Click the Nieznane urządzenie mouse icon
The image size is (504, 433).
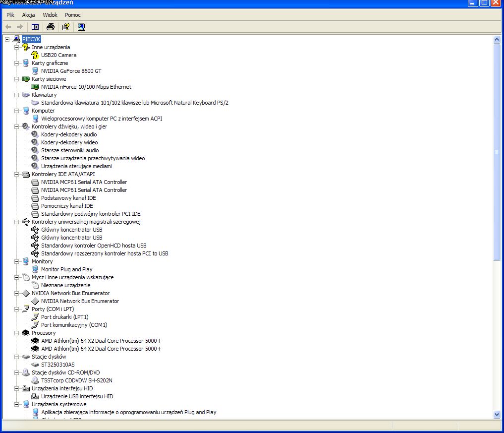[x=35, y=285]
